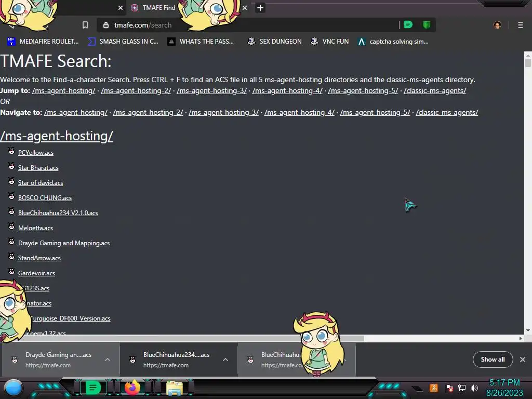This screenshot has height=399, width=532.
Task: Navigate to /ms-agent-hosting-2/ directory link
Action: coord(148,112)
